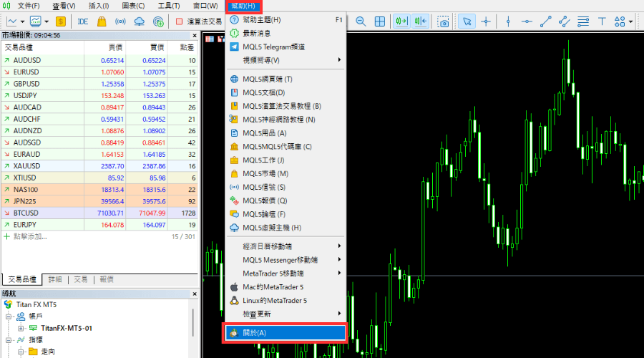The height and width of the screenshot is (358, 644).
Task: Open the IDE (MetaEditor) toolbar icon
Action: pos(83,21)
